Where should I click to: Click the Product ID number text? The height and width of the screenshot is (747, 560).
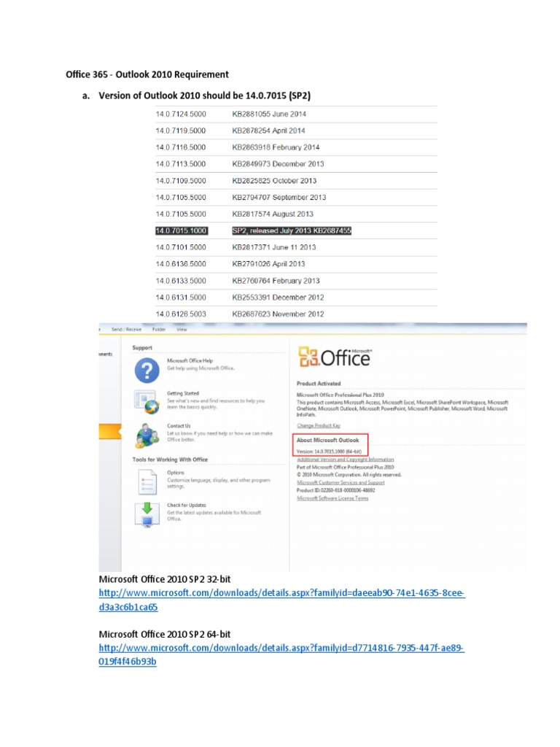coord(335,490)
